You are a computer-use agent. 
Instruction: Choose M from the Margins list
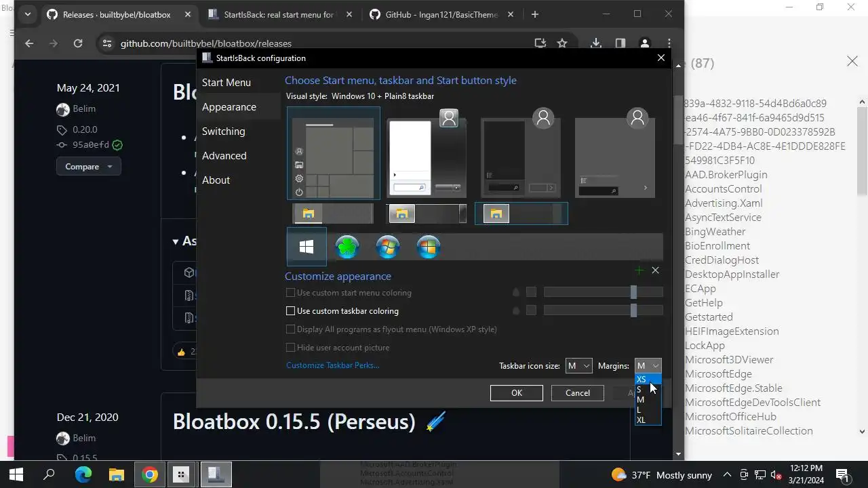648,400
